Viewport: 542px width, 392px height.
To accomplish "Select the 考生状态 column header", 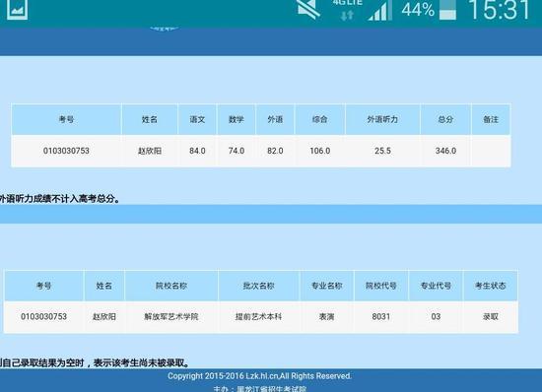I will [491, 286].
